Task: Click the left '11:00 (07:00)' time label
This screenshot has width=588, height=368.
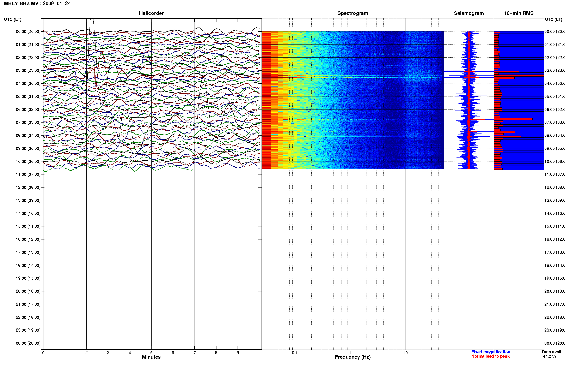Action: (x=28, y=174)
